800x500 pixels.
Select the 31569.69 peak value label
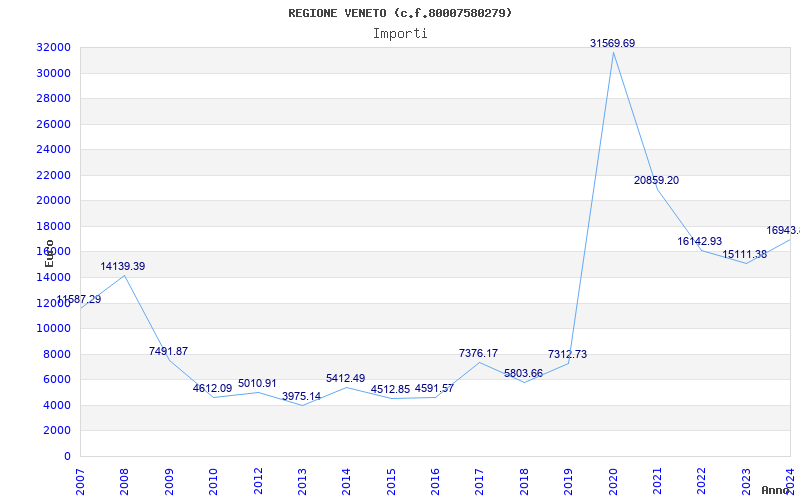612,43
